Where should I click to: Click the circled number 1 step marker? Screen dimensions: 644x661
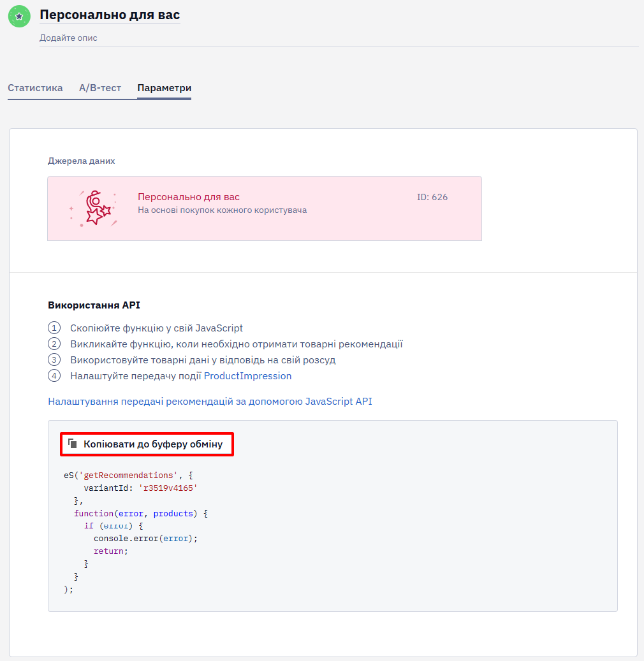click(x=54, y=328)
